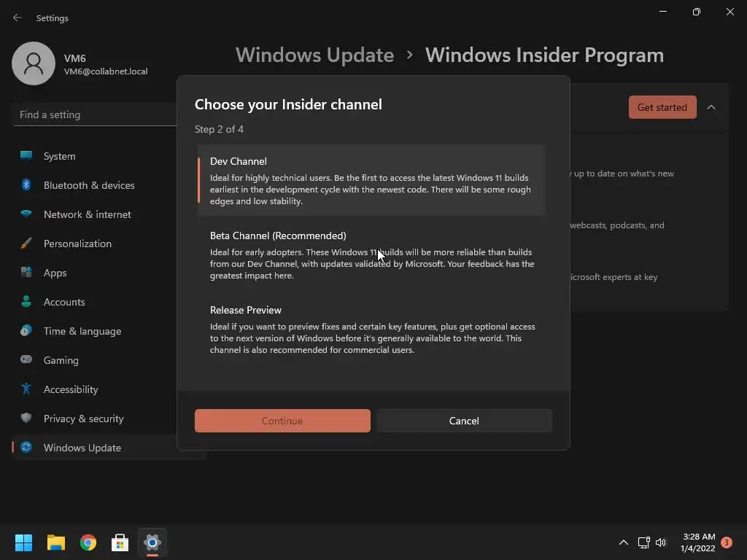Viewport: 747px width, 560px height.
Task: Click the Windows Update sync icon
Action: coord(26,447)
